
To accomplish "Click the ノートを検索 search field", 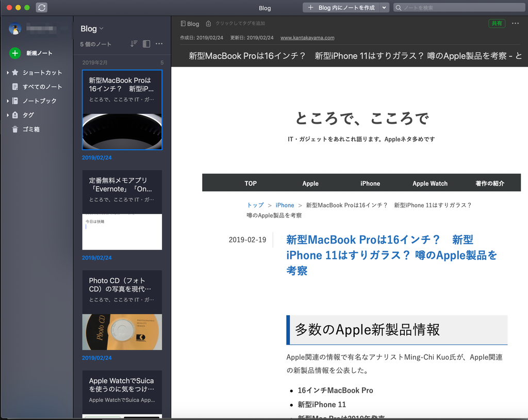I will click(x=459, y=7).
